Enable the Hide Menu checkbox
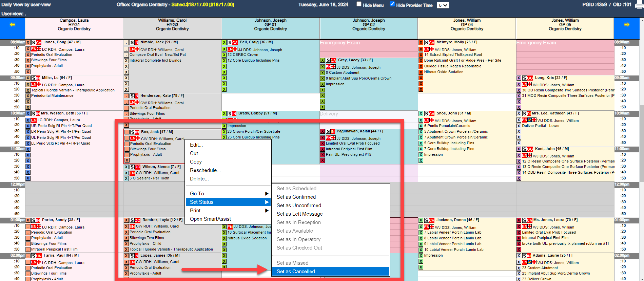The height and width of the screenshot is (281, 644). click(359, 4)
